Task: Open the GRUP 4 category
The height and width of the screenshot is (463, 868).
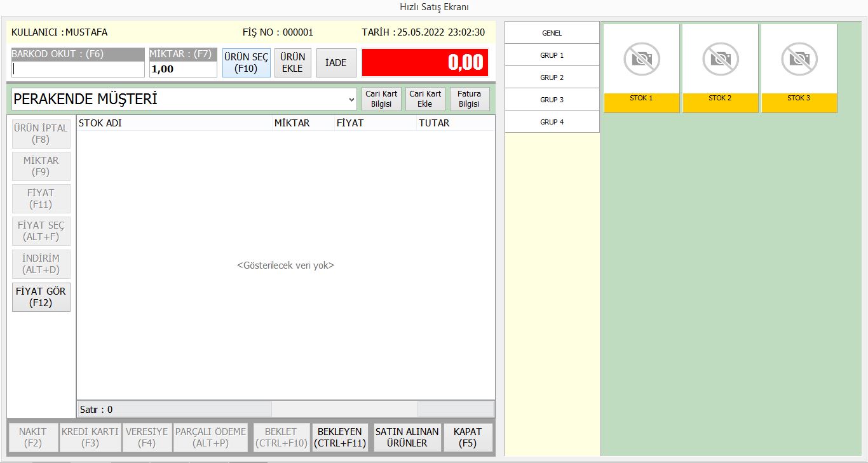Action: pos(552,122)
